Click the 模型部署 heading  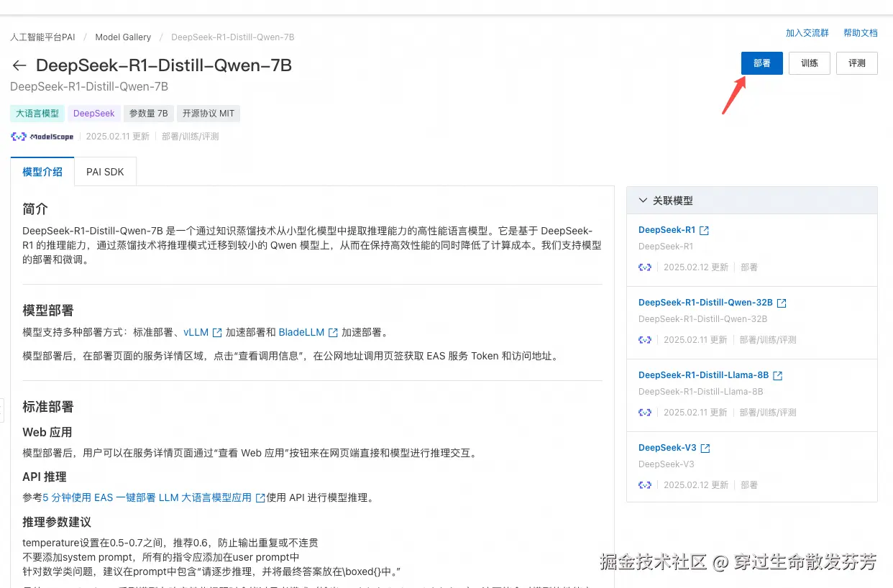48,311
